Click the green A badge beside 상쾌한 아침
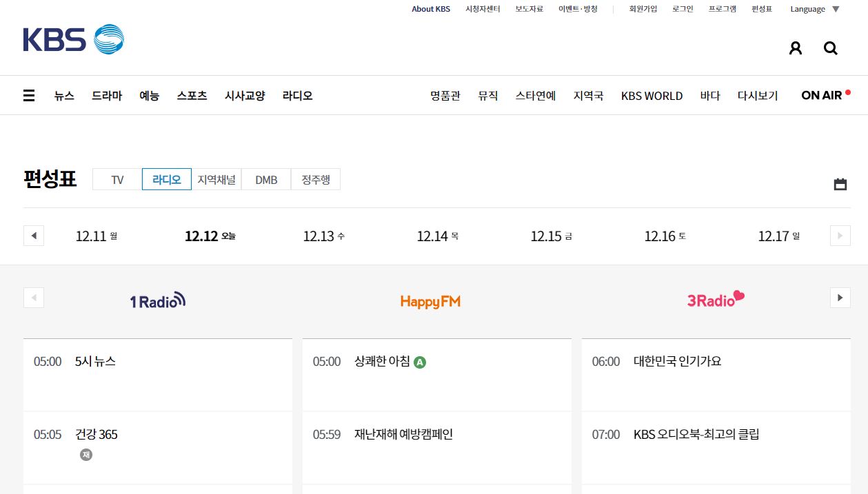The width and height of the screenshot is (868, 494). pyautogui.click(x=420, y=362)
